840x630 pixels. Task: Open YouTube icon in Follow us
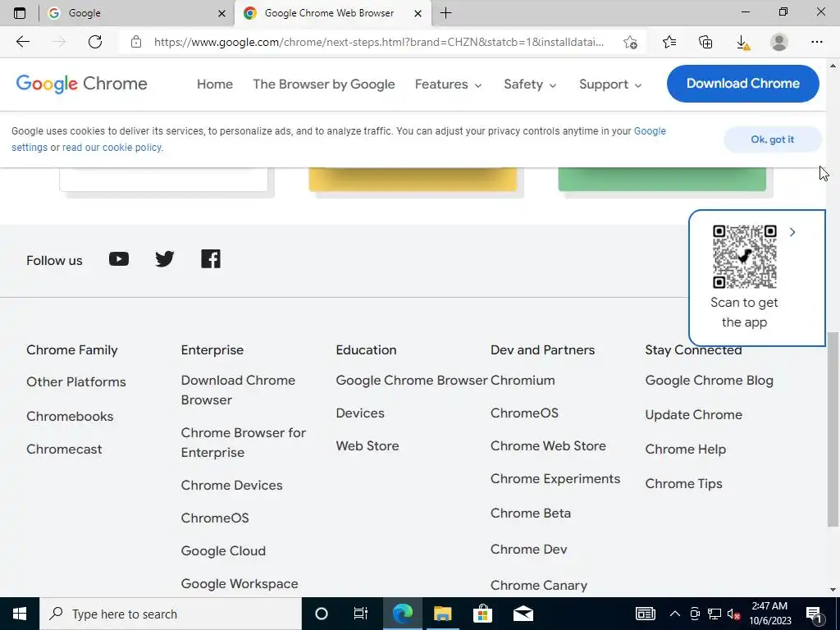point(119,259)
